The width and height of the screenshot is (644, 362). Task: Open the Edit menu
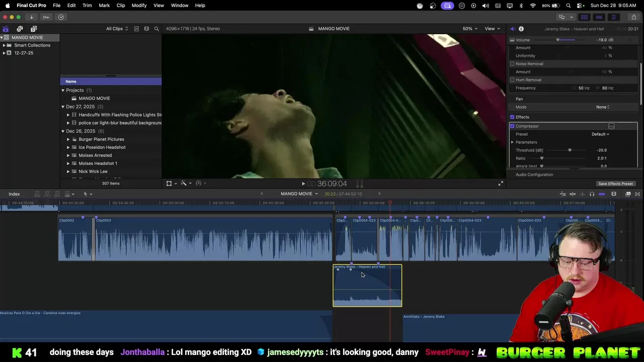point(71,6)
